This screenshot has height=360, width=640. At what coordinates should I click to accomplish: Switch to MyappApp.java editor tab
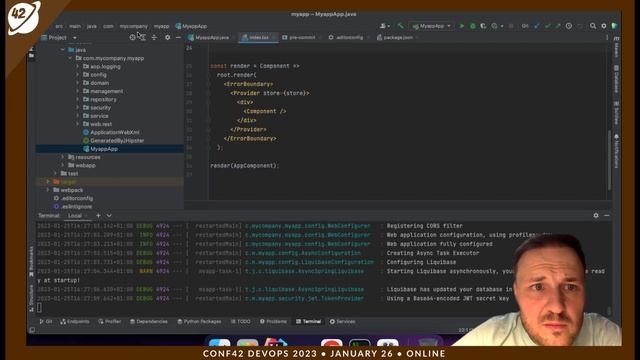coord(211,38)
